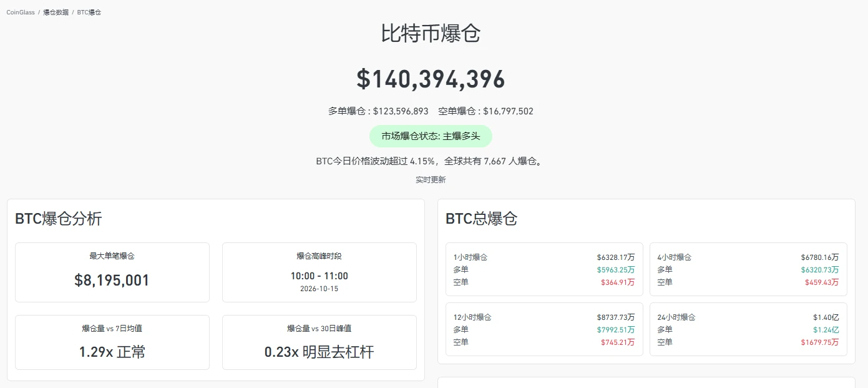Click the BTC总爆仓 heading
This screenshot has height=388, width=868.
pos(482,219)
